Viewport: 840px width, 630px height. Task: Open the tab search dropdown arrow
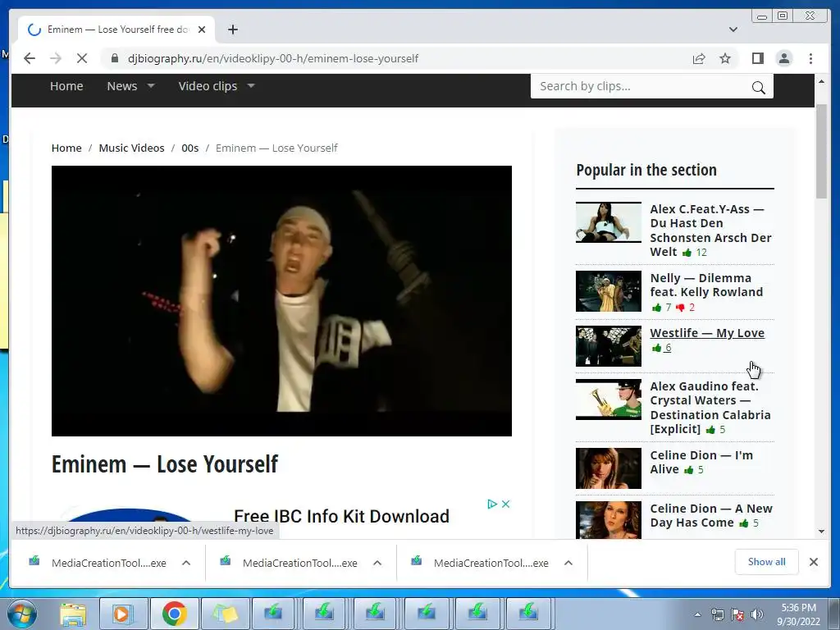[733, 30]
